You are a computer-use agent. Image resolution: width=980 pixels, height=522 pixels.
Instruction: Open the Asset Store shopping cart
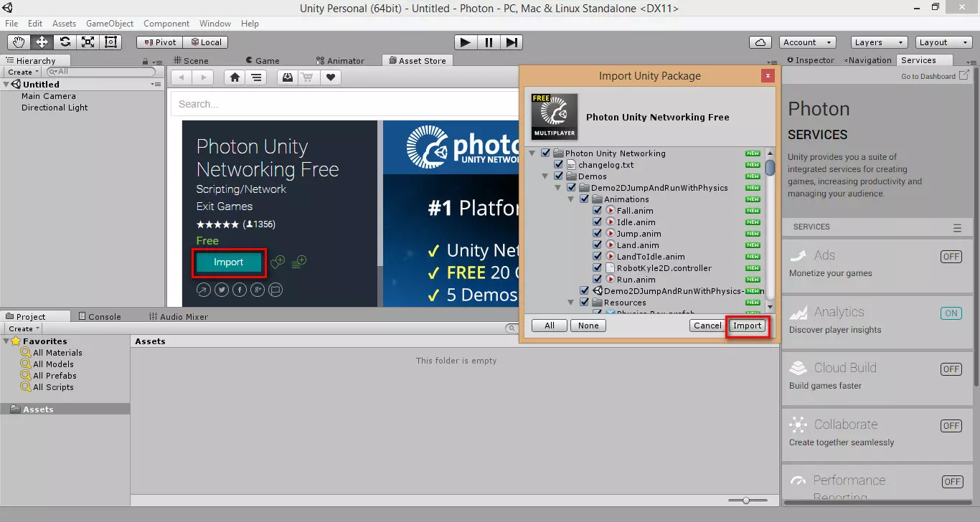(x=308, y=77)
